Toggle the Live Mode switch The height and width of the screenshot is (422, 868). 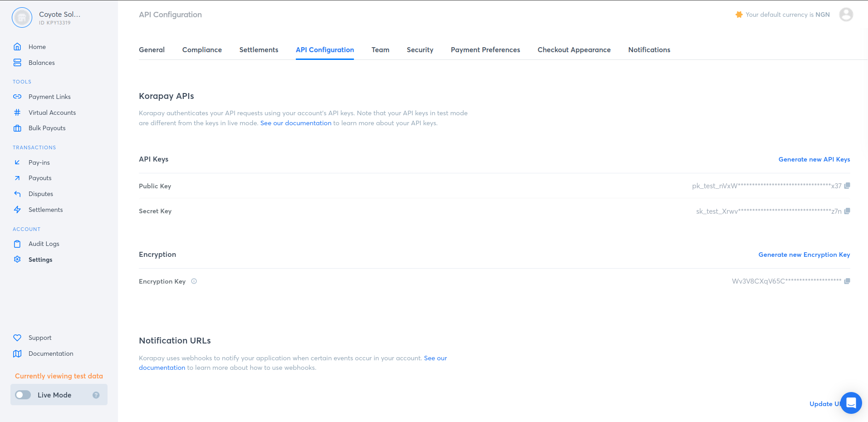pos(23,395)
